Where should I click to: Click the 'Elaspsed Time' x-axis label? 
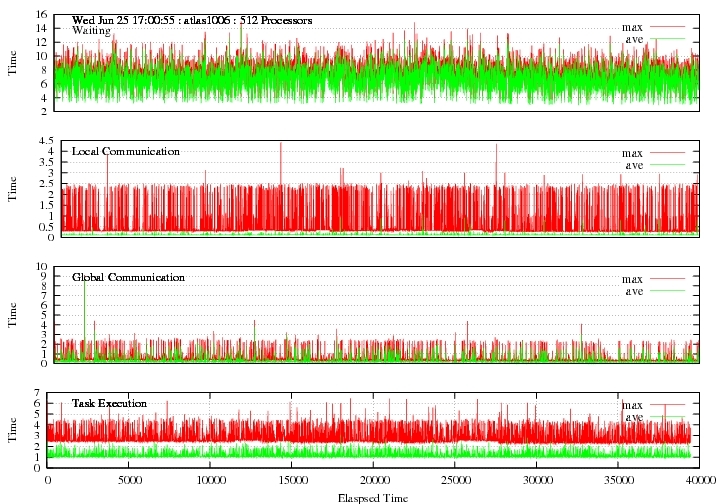373,498
